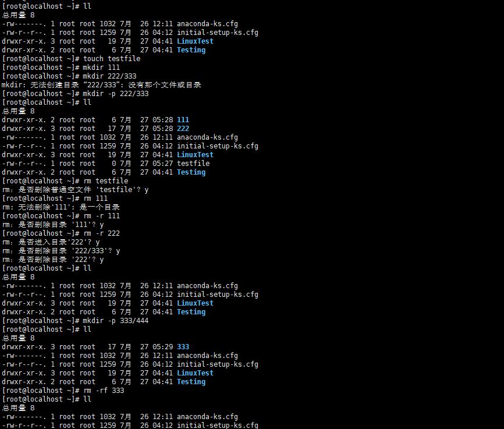This screenshot has width=504, height=429.
Task: Click the 'rm testfile' command line
Action: click(x=105, y=181)
